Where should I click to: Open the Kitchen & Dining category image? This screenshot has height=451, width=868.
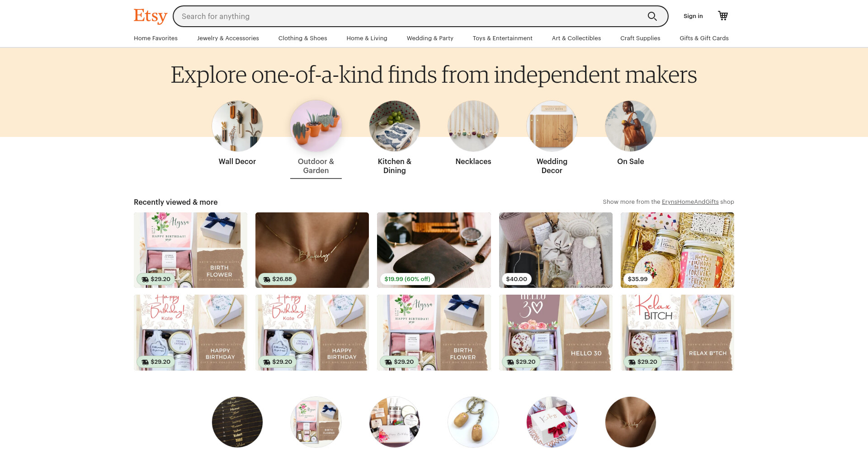[x=395, y=126]
